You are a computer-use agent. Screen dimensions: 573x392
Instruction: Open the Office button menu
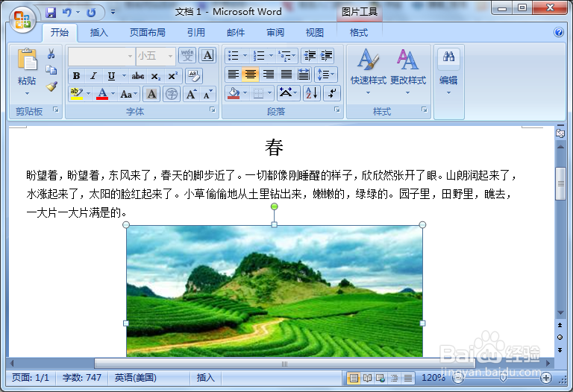22,19
